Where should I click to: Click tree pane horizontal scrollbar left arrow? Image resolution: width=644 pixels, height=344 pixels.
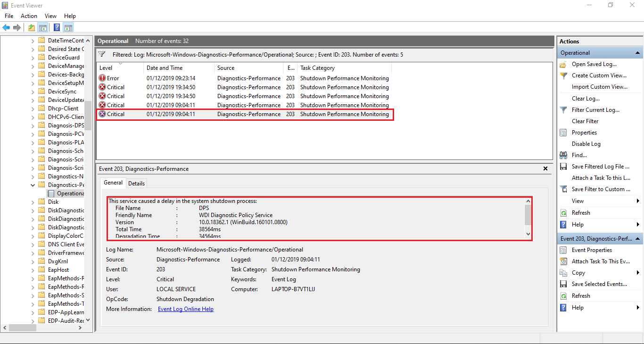[5, 327]
